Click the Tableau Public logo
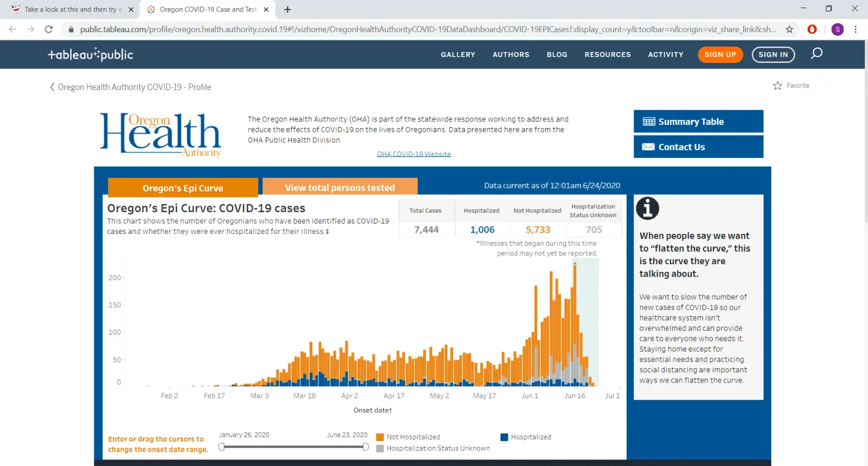The height and width of the screenshot is (466, 868). click(91, 54)
